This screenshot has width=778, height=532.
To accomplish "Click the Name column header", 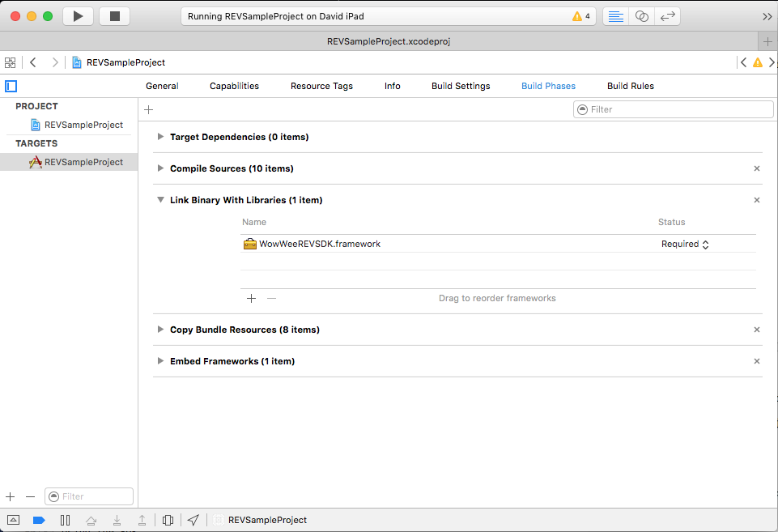I will (x=254, y=222).
